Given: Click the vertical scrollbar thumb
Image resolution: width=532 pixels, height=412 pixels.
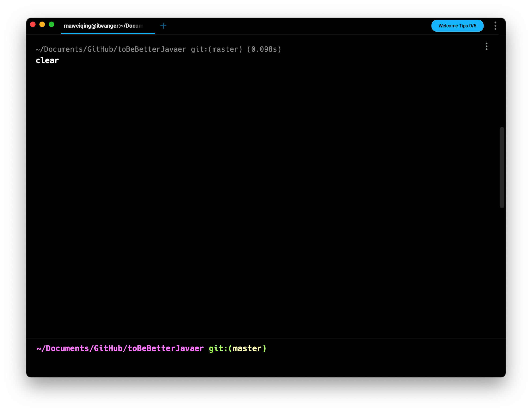Looking at the screenshot, I should click(x=502, y=167).
